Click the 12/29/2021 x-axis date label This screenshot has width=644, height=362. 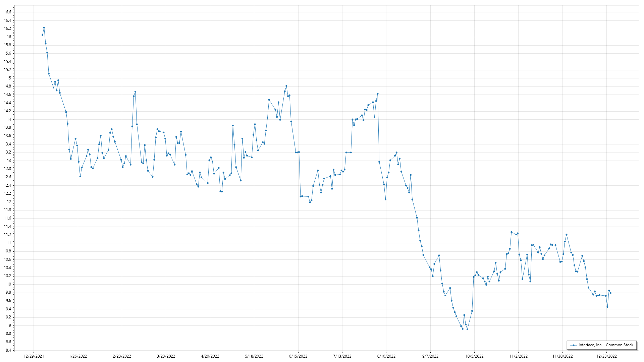[x=34, y=356]
